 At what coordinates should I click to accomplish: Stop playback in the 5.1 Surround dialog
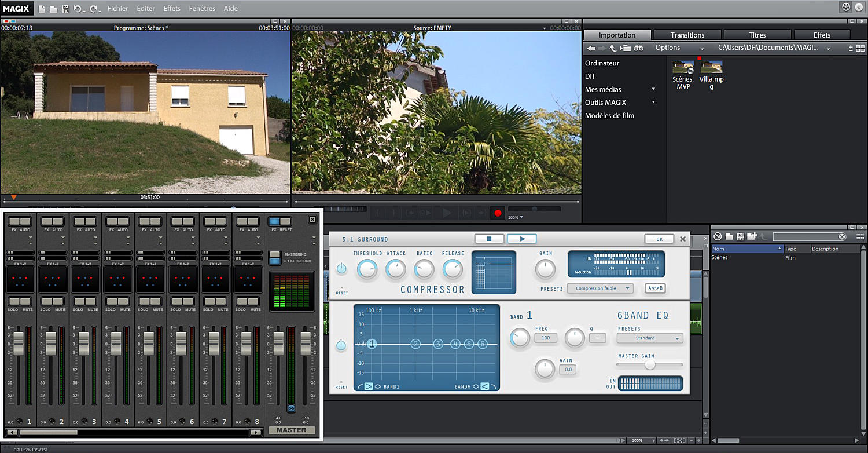[489, 239]
